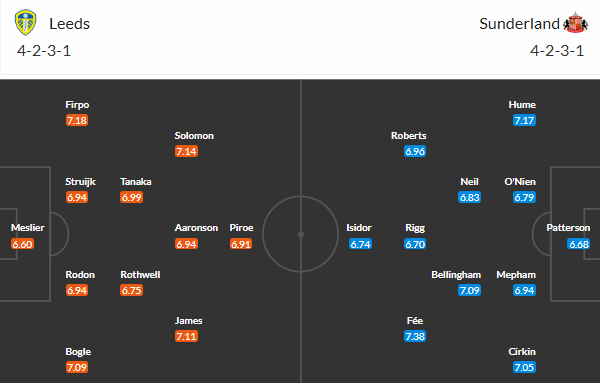Click on player Solomon

(x=194, y=136)
